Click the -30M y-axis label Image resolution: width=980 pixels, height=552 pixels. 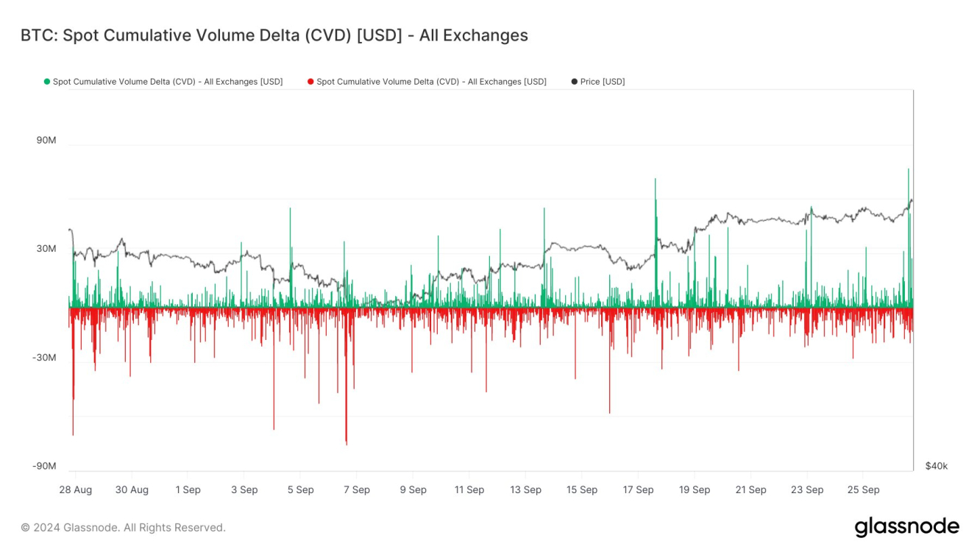tap(44, 358)
